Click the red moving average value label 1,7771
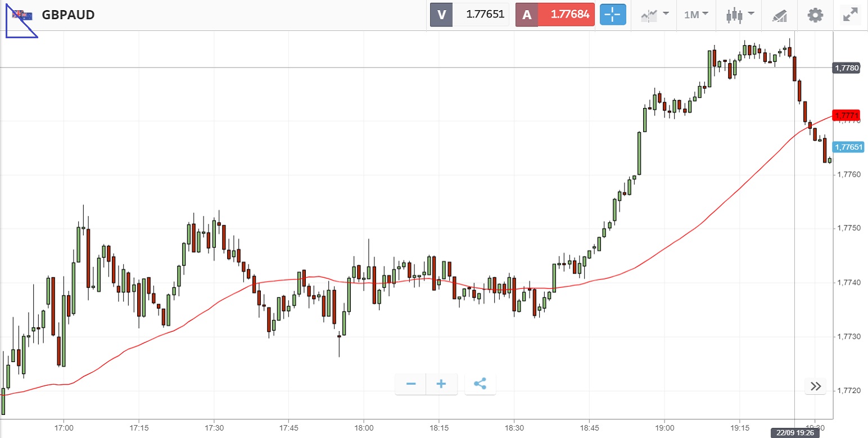This screenshot has height=438, width=868. (846, 116)
